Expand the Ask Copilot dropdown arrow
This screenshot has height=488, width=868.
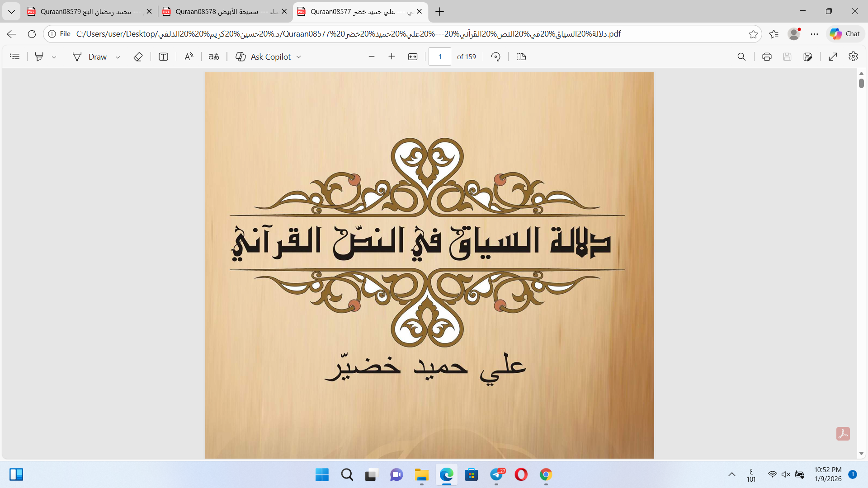pyautogui.click(x=299, y=57)
